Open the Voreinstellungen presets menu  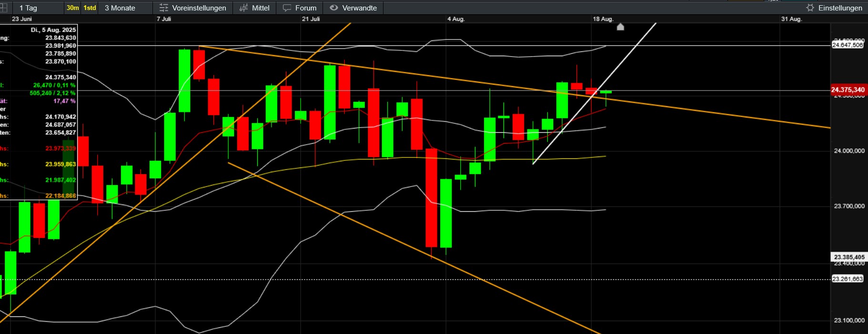192,8
